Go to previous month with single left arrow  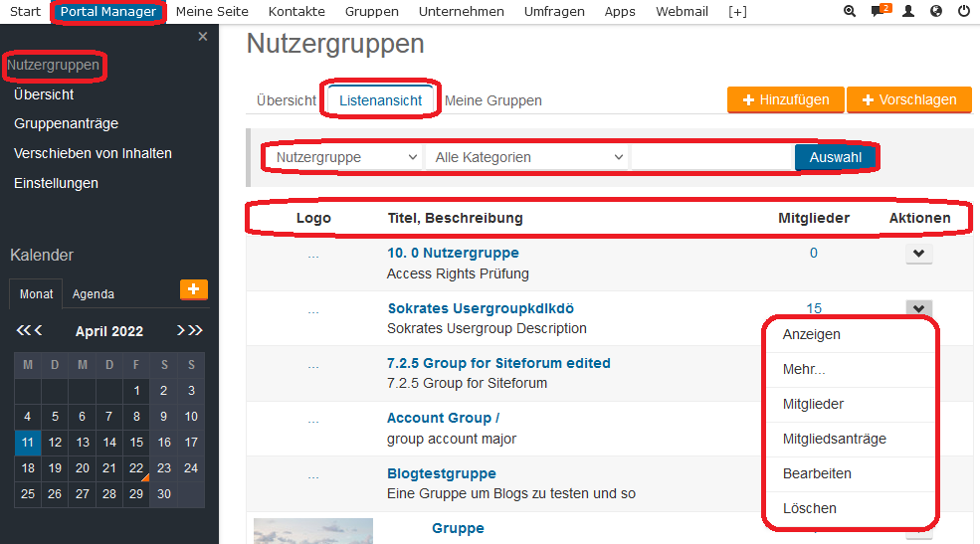coord(38,330)
